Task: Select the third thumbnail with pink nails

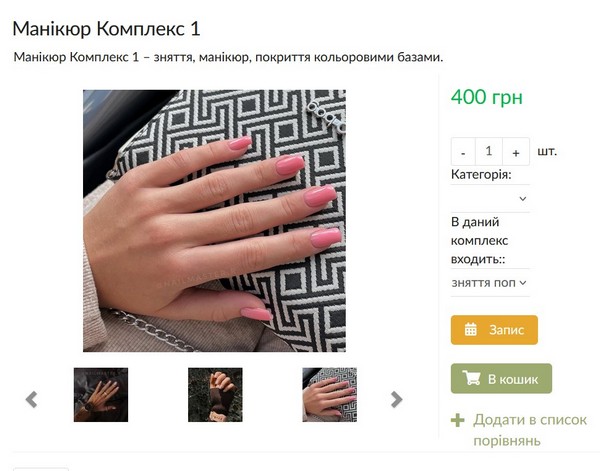Action: coord(329,395)
